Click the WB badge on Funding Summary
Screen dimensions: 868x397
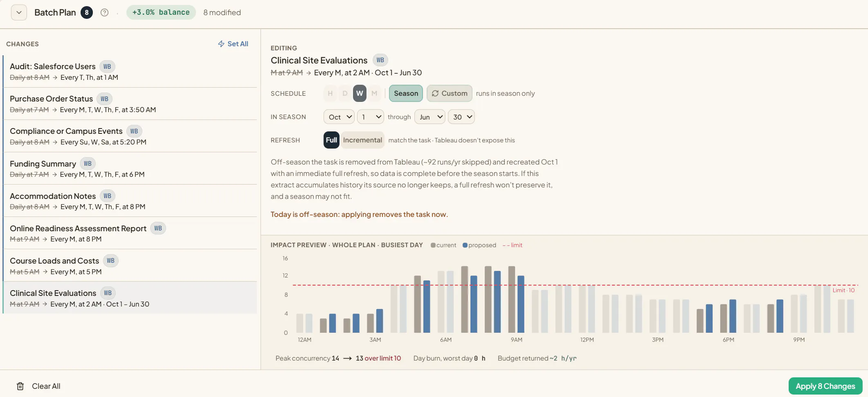(x=88, y=164)
